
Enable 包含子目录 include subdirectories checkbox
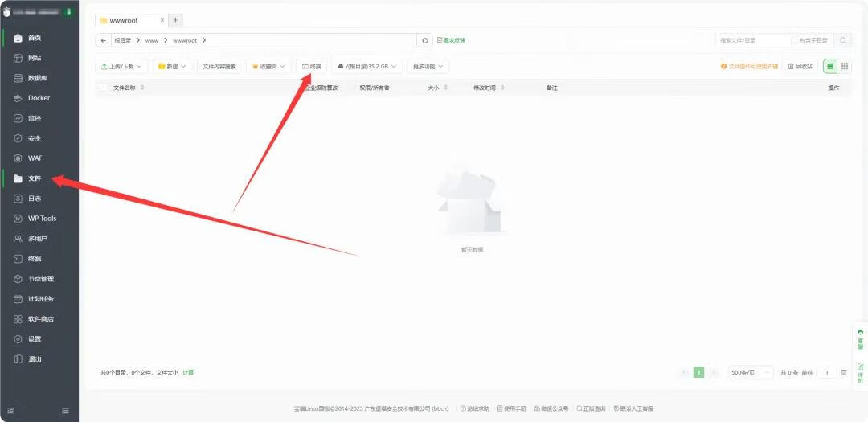(x=795, y=40)
